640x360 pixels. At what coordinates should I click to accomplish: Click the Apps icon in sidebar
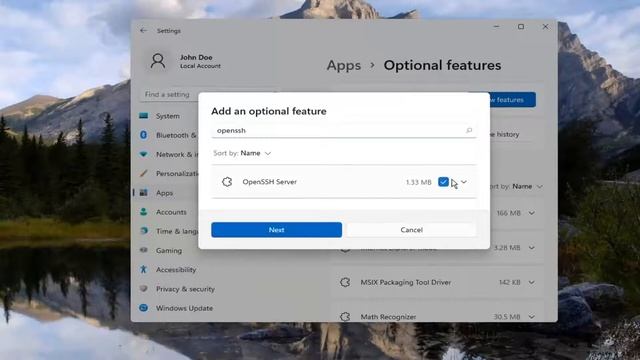click(144, 193)
